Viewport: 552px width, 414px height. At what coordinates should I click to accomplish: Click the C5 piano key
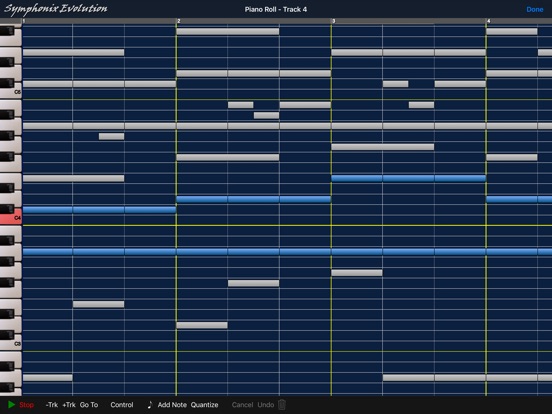tap(11, 92)
